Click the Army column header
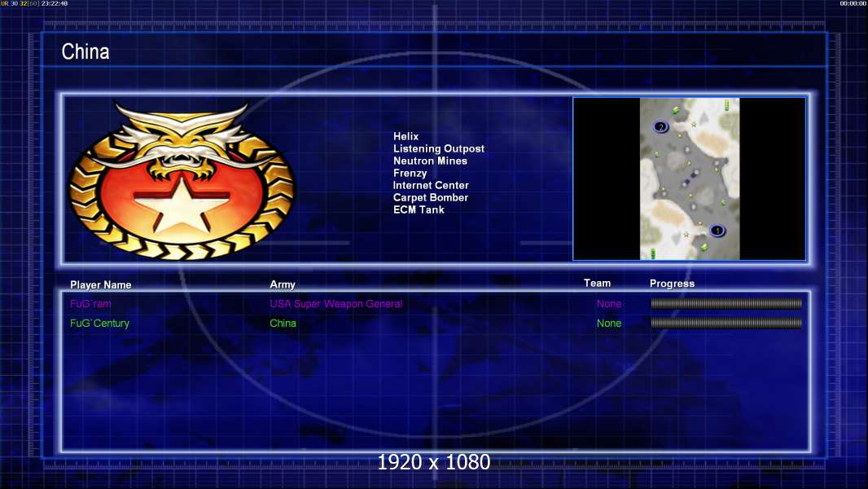Screen dimensions: 868x489 (x=283, y=284)
